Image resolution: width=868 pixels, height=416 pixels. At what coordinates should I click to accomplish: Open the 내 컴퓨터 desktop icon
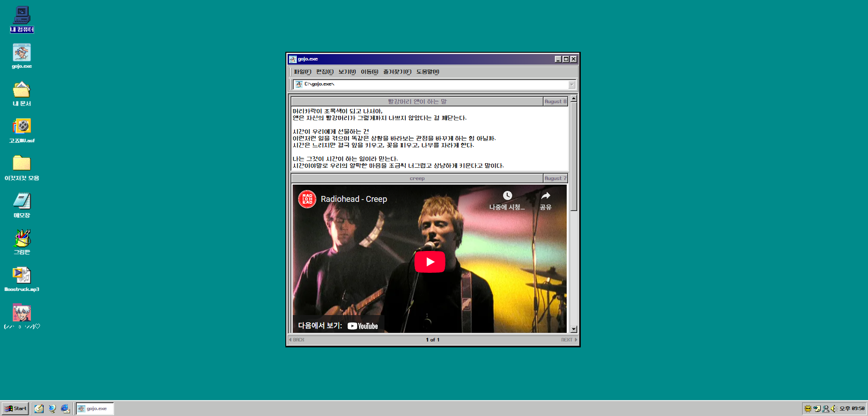tap(22, 19)
